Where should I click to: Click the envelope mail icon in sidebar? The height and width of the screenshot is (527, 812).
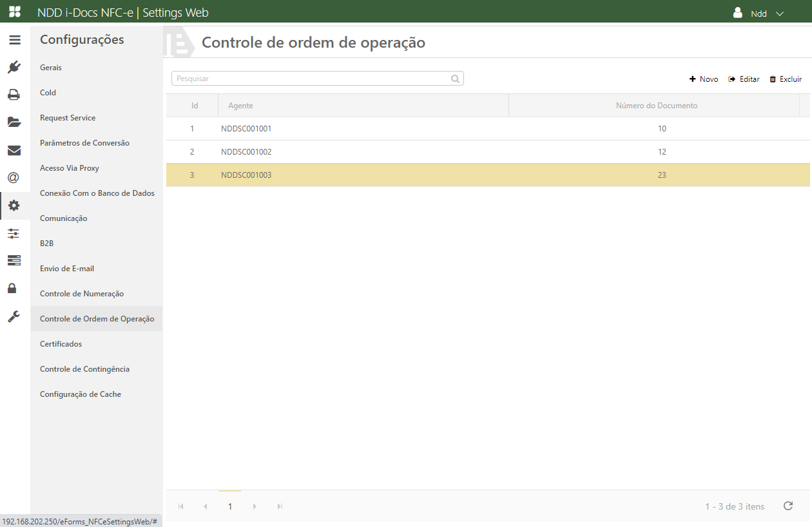(x=14, y=151)
